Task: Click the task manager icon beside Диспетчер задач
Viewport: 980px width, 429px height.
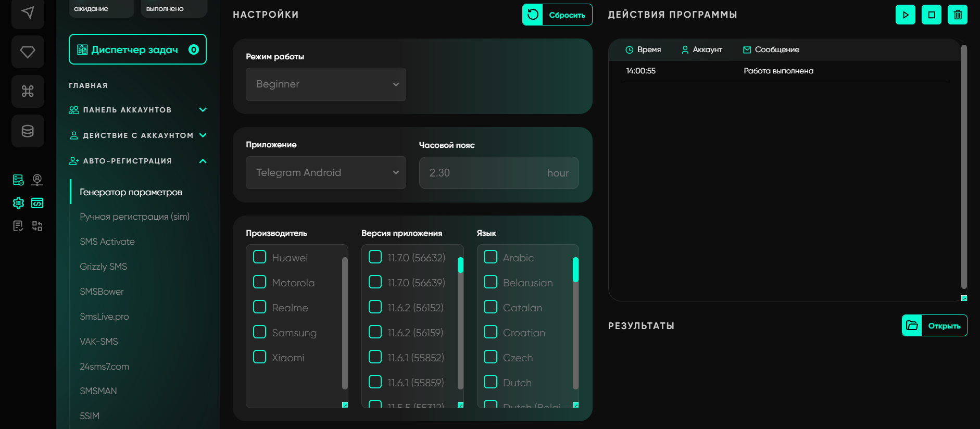Action: (x=82, y=49)
